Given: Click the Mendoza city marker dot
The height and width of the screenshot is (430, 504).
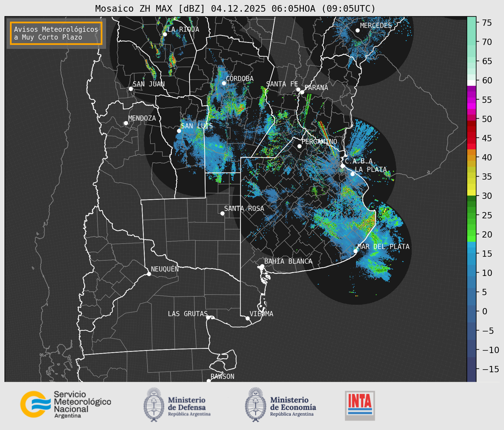Looking at the screenshot, I should [126, 123].
